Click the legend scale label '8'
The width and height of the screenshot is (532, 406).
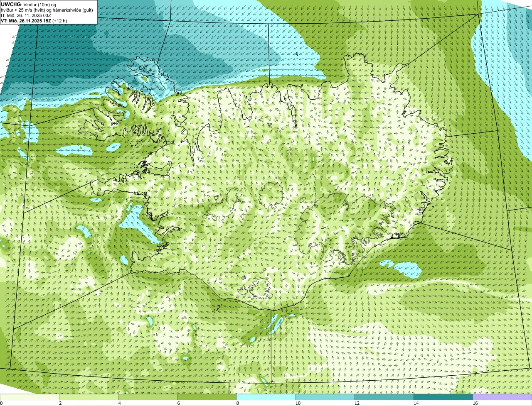click(238, 403)
